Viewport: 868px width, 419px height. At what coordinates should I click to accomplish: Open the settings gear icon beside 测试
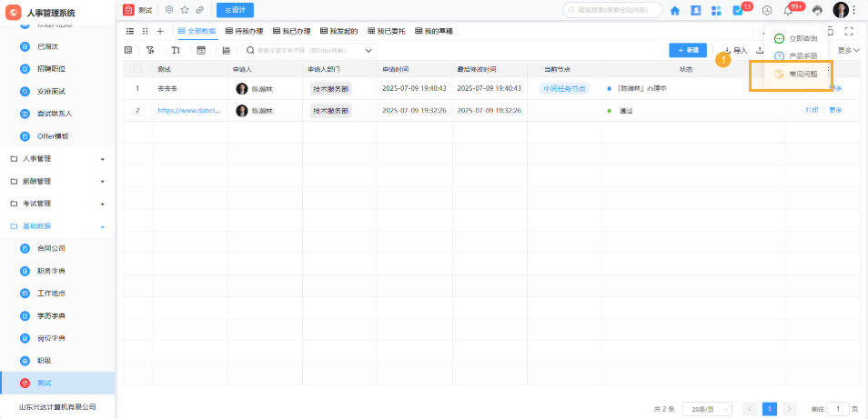pyautogui.click(x=169, y=9)
